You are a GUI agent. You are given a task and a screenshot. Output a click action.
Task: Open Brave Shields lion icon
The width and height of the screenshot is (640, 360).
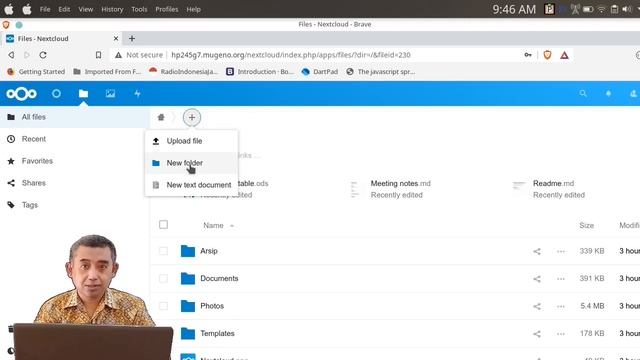pyautogui.click(x=547, y=55)
